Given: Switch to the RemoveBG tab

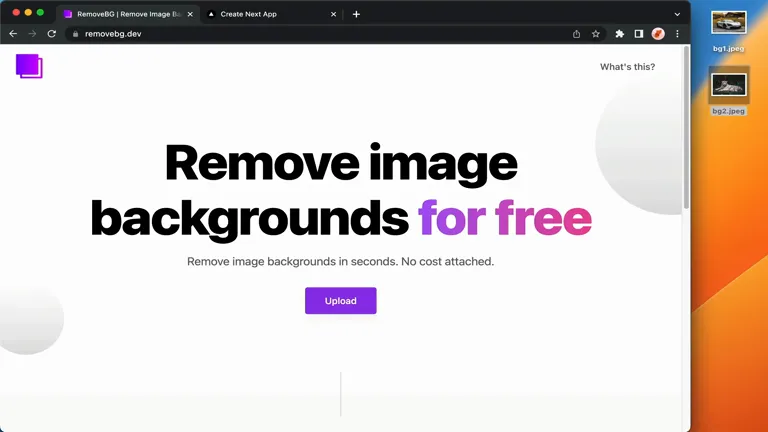Looking at the screenshot, I should point(128,14).
